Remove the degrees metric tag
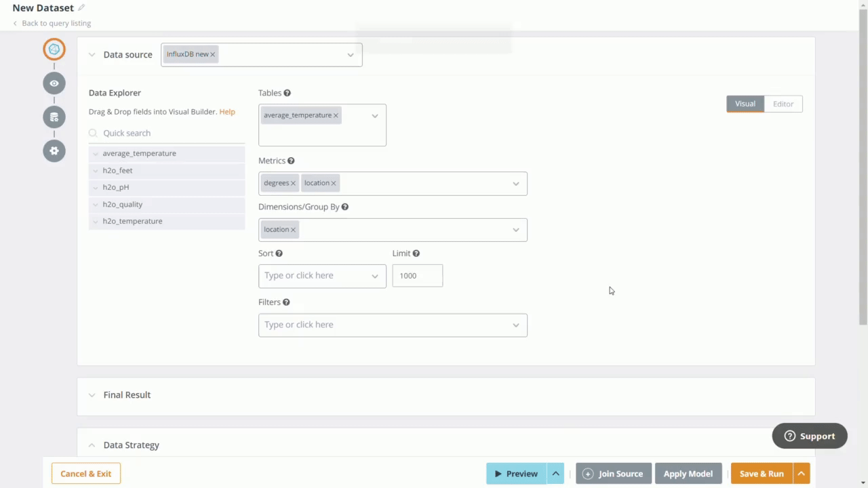The image size is (868, 488). [293, 183]
